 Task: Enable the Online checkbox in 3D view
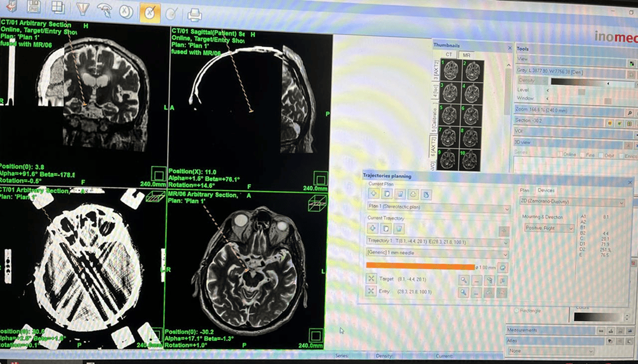pos(560,155)
